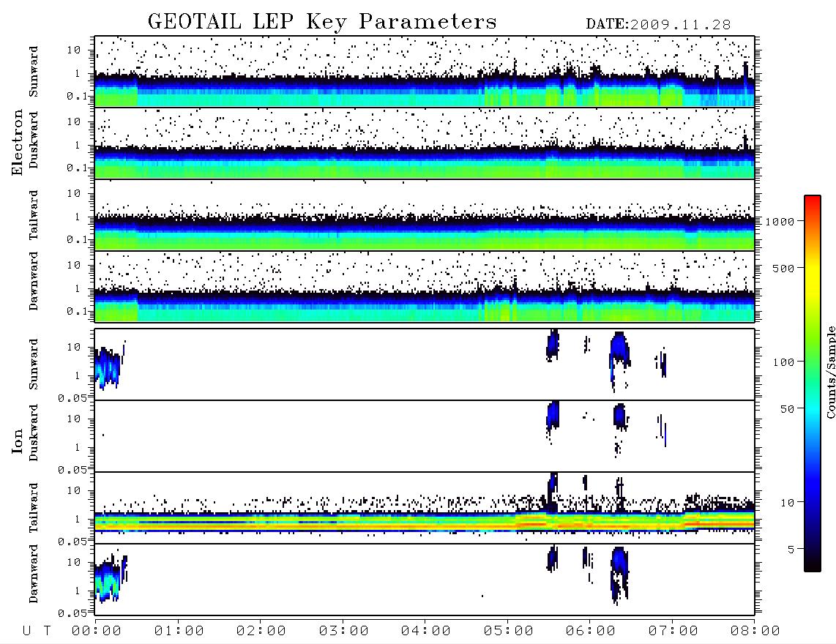Screen dimensions: 836x644
Task: Click the 05:00 time tick label
Action: pyautogui.click(x=509, y=632)
